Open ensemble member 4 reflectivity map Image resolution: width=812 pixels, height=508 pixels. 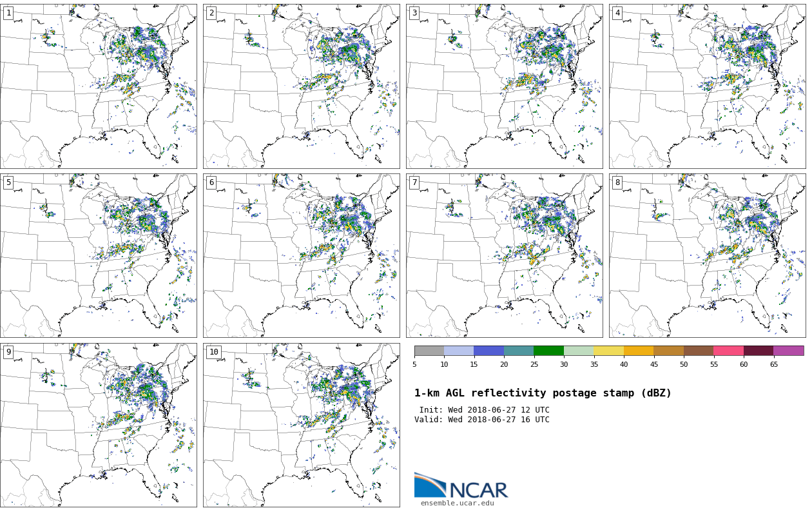point(708,86)
